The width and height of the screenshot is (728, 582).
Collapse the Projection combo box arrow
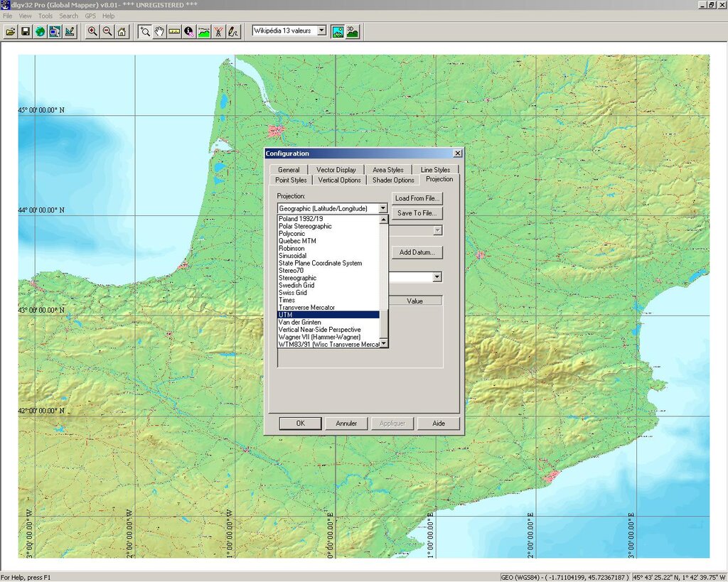tap(383, 208)
